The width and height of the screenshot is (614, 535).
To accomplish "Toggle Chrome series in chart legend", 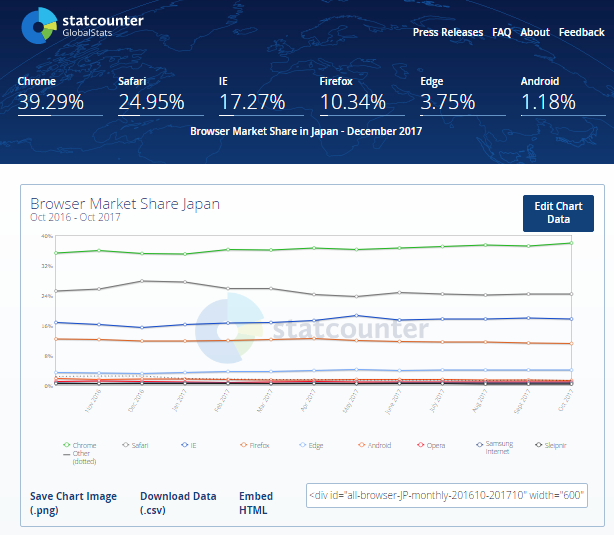I will pos(80,445).
